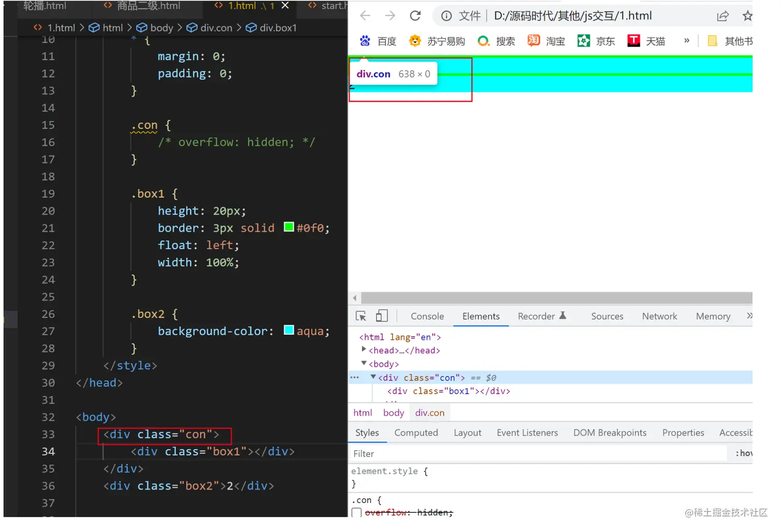View site info icon in address bar
This screenshot has width=782, height=532.
point(446,16)
